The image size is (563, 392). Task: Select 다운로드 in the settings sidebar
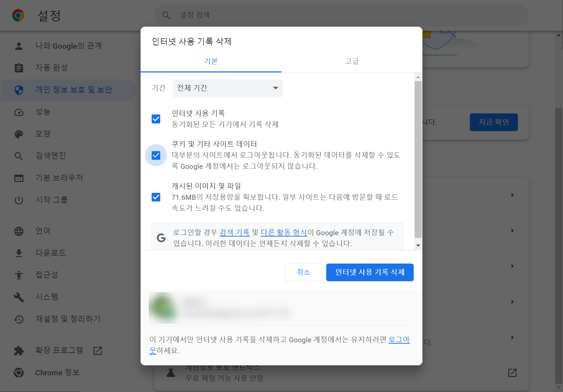click(68, 253)
